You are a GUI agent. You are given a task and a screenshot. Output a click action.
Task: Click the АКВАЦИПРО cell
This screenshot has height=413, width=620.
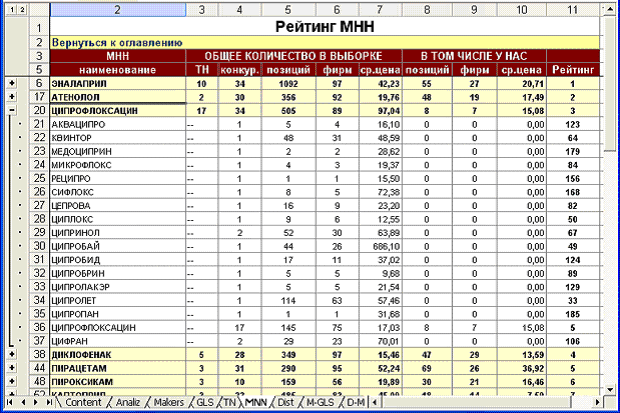118,124
